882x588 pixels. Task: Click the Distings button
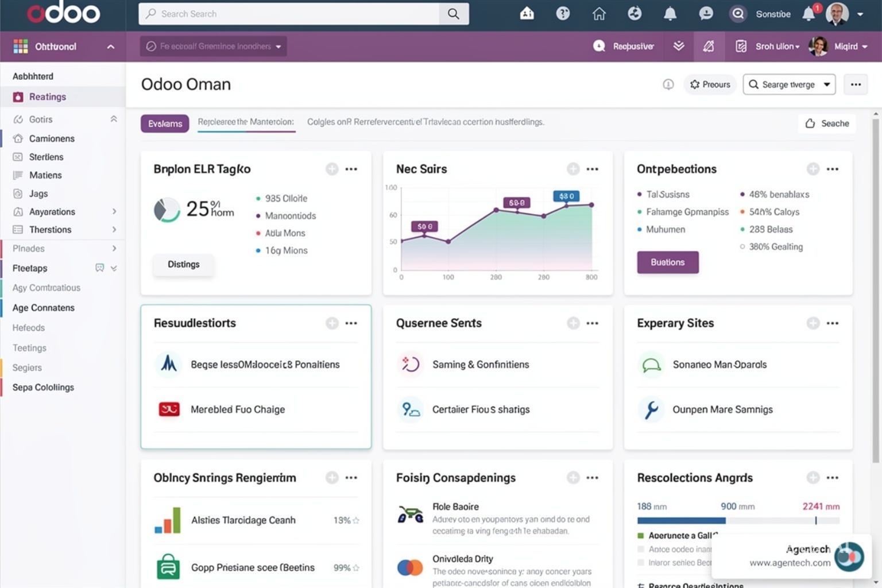pos(184,265)
